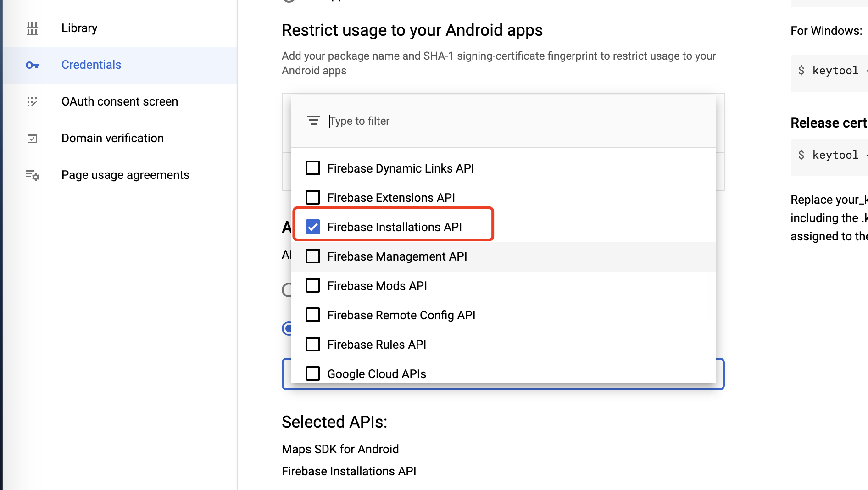Check Firebase Extensions API

[313, 198]
